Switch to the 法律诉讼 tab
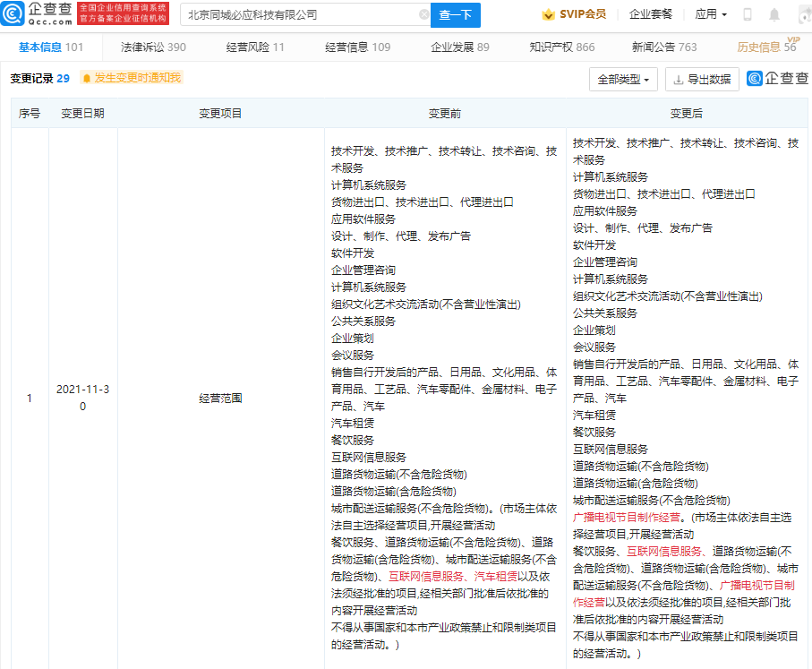Screen dimensions: 812x669 pyautogui.click(x=153, y=47)
